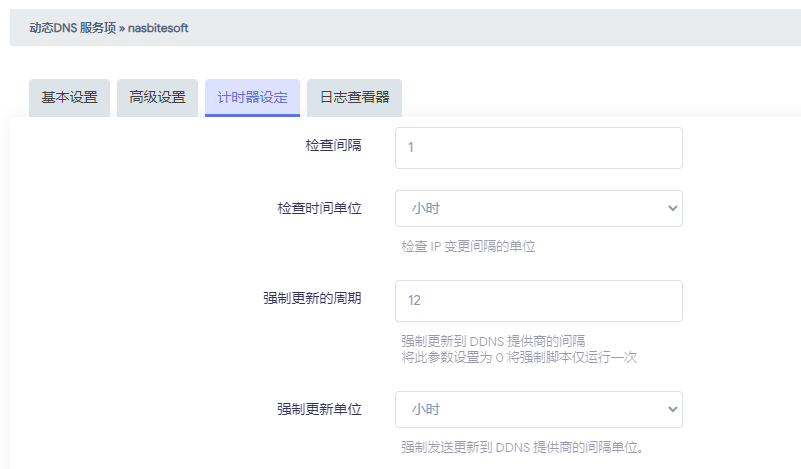Screen dimensions: 801x469
Task: Open the 日志查看器 tab
Action: [355, 98]
